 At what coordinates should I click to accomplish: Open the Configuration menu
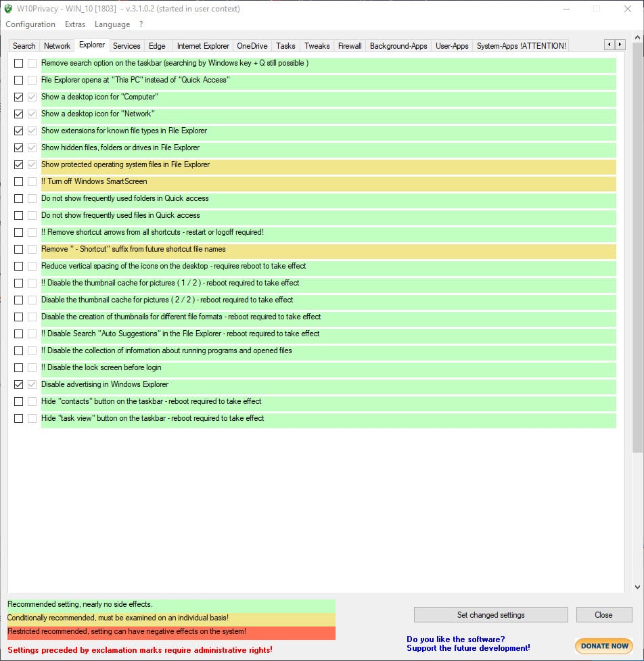click(30, 24)
